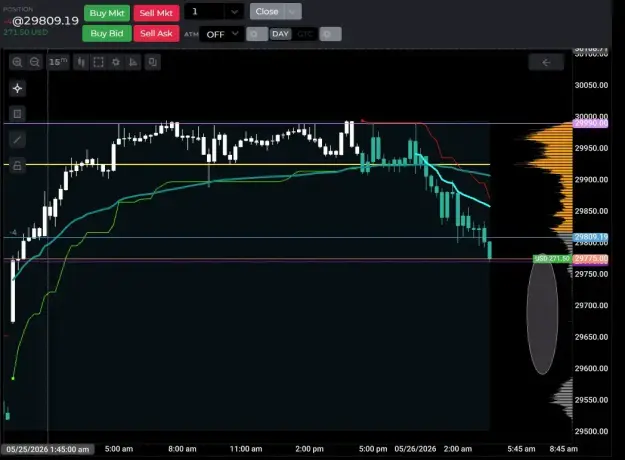
Task: Click the order quantity field showing 1
Action: pos(204,12)
